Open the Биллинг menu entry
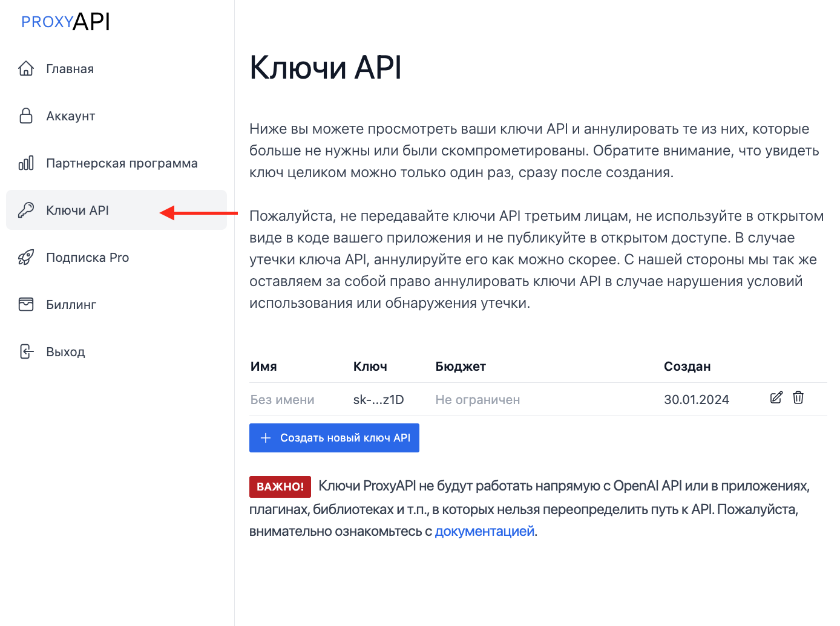Image resolution: width=840 pixels, height=626 pixels. [71, 305]
